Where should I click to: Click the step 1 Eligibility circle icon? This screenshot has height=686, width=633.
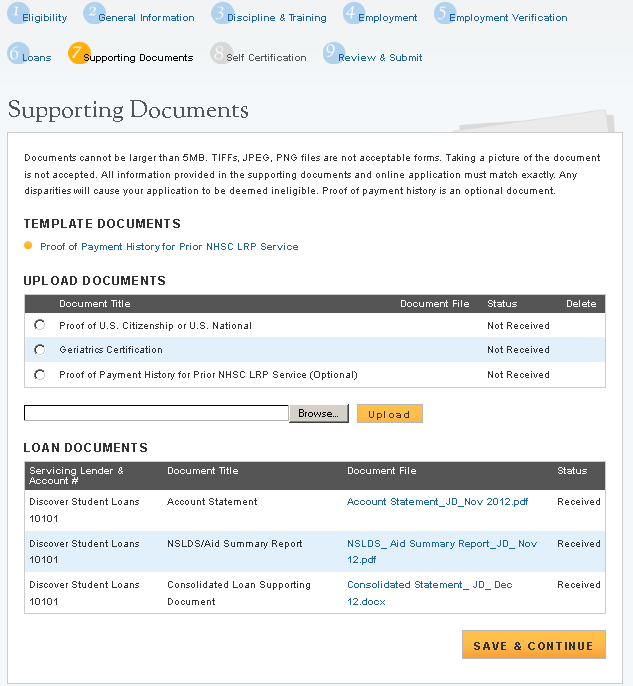pyautogui.click(x=18, y=13)
